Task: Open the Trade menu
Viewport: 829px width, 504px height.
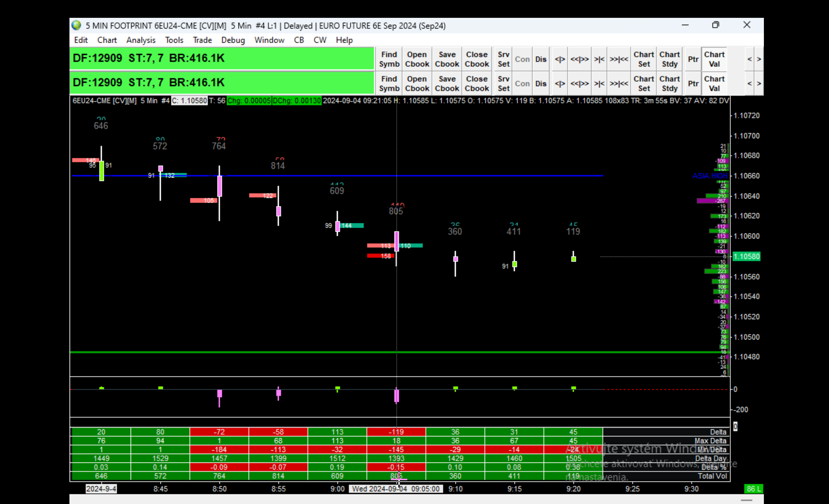Action: [x=202, y=40]
